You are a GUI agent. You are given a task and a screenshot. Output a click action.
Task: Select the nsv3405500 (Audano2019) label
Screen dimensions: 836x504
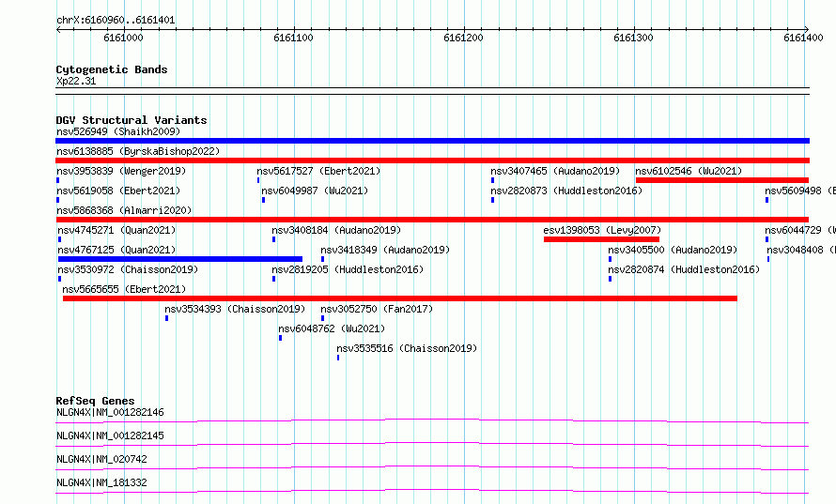tap(673, 250)
